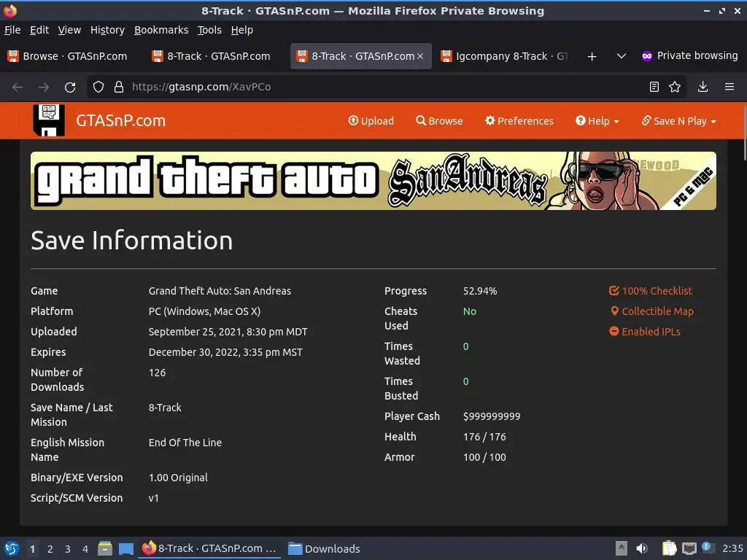Click the GTASnP.com site title

[121, 120]
